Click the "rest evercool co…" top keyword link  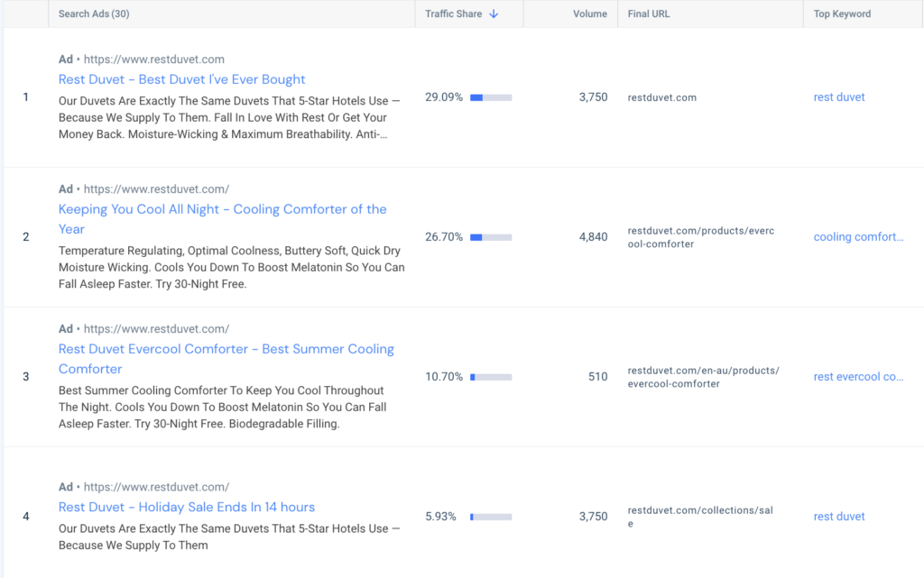point(858,377)
